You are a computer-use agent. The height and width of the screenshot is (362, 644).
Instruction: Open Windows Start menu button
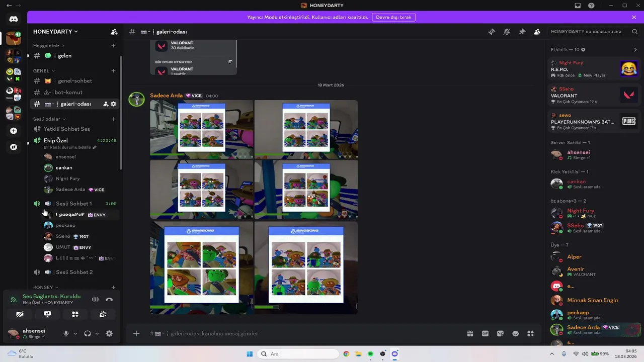[x=250, y=354]
